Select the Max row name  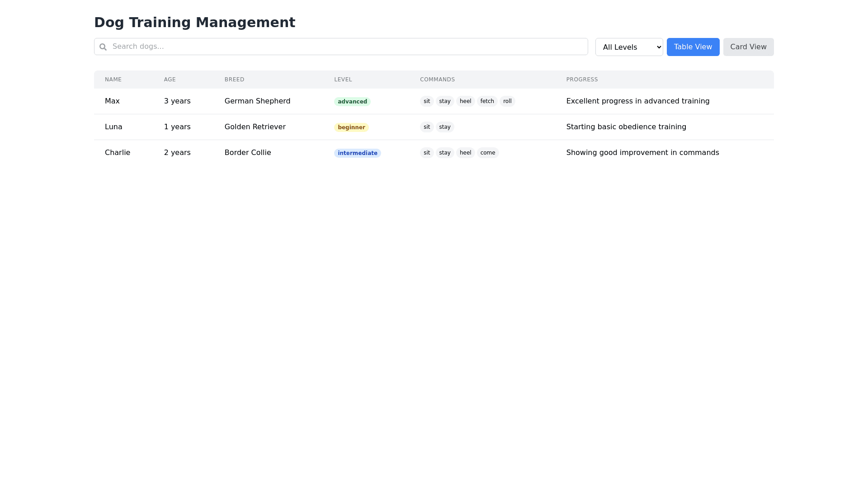tap(112, 101)
